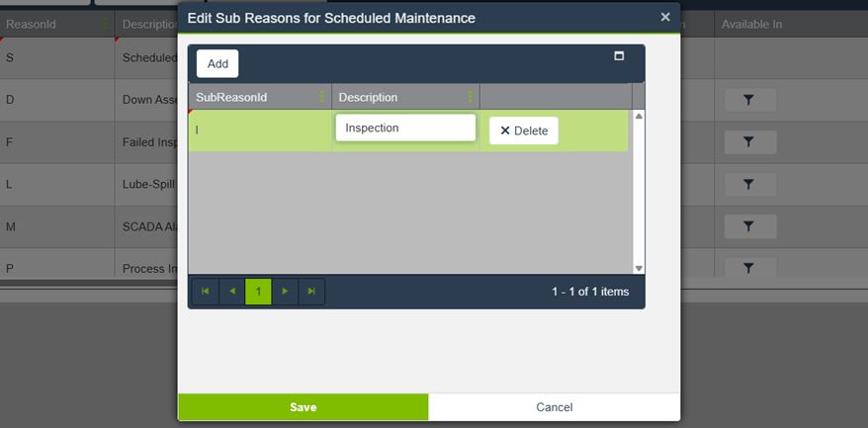Viewport: 868px width, 428px height.
Task: Jump to last page in pager
Action: point(311,292)
